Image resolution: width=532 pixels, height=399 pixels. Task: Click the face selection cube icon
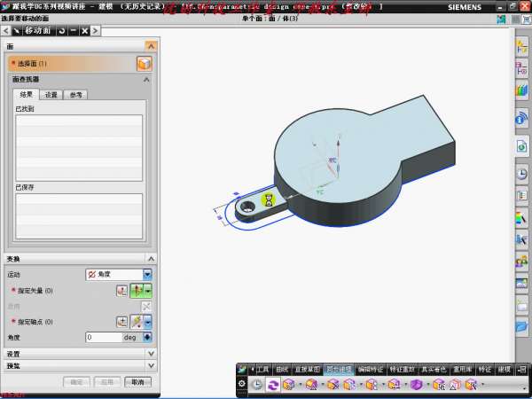[144, 63]
